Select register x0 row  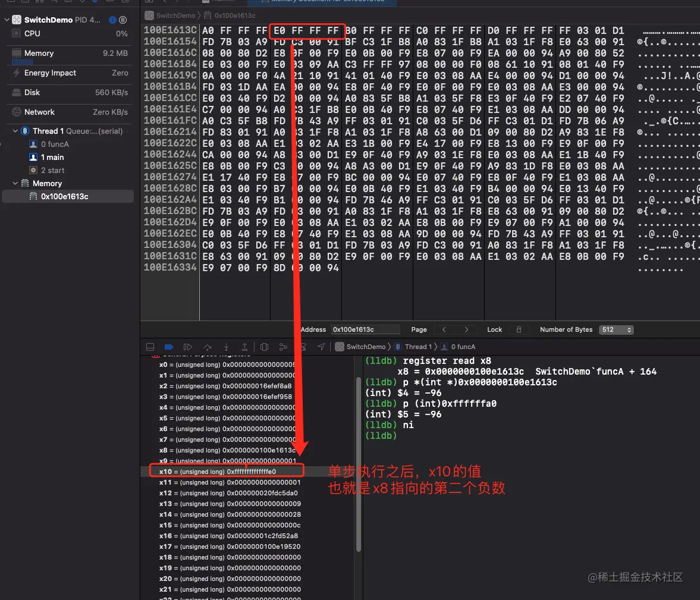247,365
